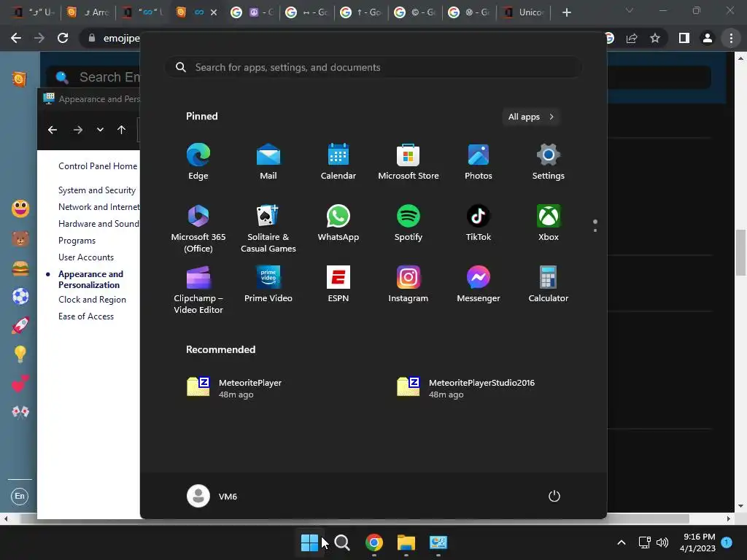The image size is (747, 560).
Task: Select Appearance and Personalization link
Action: pyautogui.click(x=90, y=279)
